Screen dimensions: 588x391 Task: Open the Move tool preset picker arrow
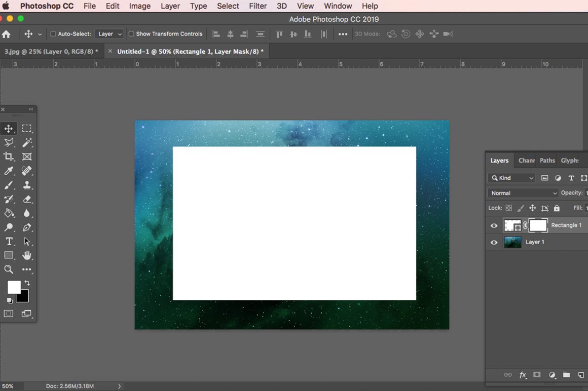(x=40, y=34)
